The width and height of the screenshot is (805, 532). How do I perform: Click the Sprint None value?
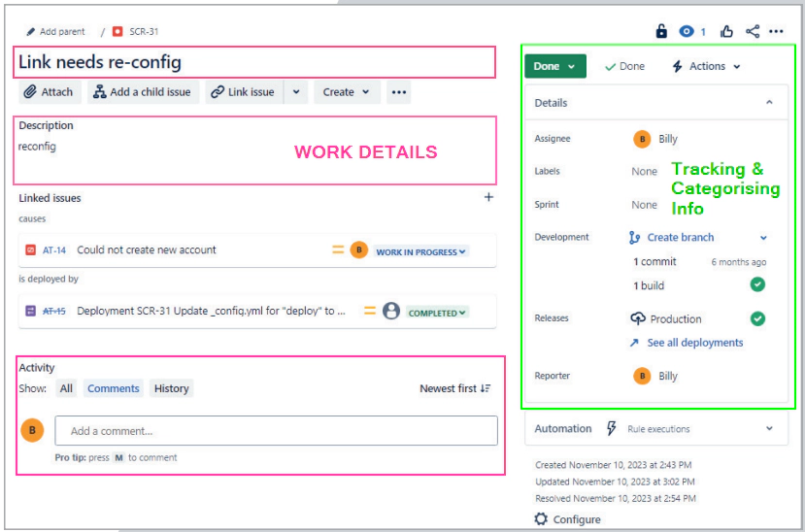pos(644,205)
